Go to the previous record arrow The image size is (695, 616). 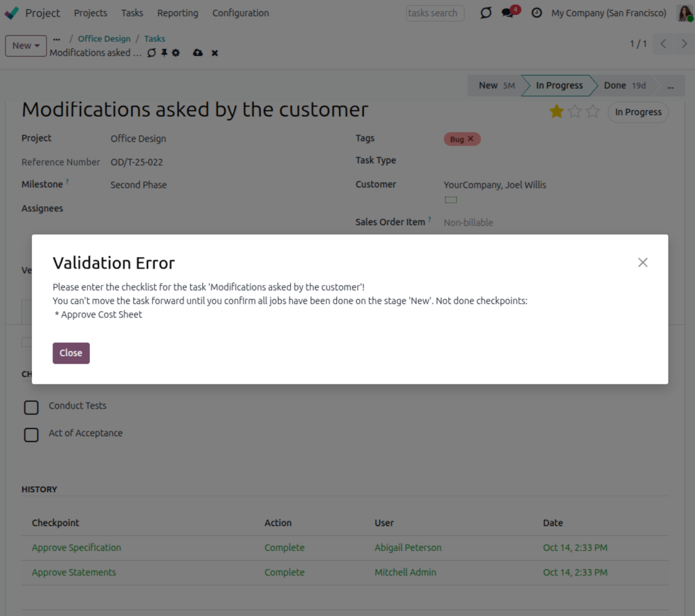[x=663, y=44]
